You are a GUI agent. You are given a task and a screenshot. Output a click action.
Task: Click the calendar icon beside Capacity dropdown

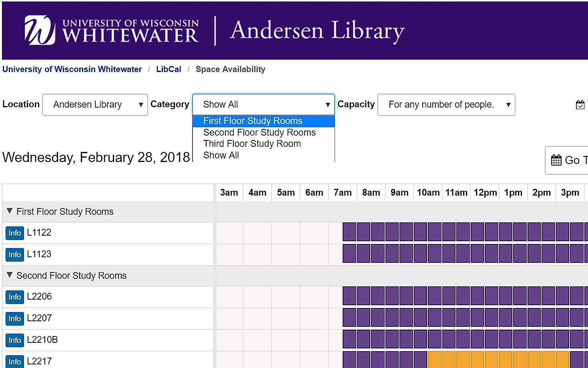coord(580,105)
